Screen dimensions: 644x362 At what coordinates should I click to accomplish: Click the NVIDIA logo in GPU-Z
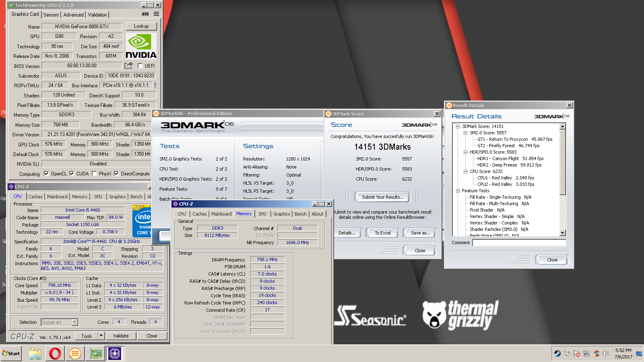pyautogui.click(x=141, y=46)
